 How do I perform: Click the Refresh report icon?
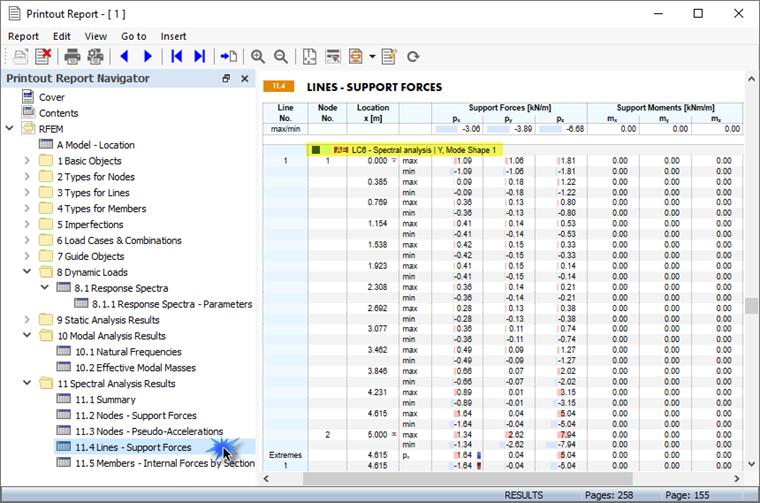click(413, 57)
